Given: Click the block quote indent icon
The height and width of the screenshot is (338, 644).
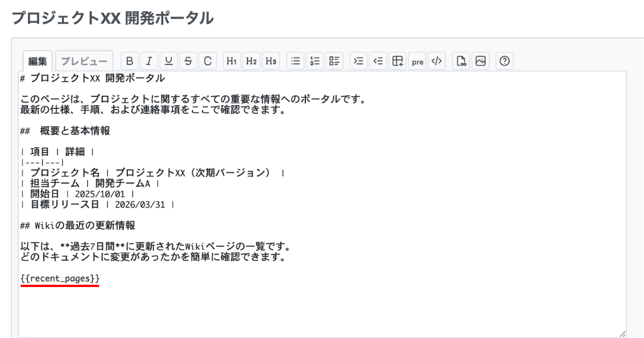Looking at the screenshot, I should pyautogui.click(x=358, y=61).
